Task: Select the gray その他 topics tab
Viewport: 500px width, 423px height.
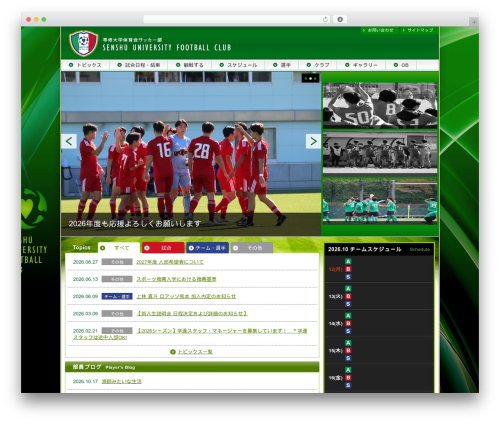Action: point(252,248)
